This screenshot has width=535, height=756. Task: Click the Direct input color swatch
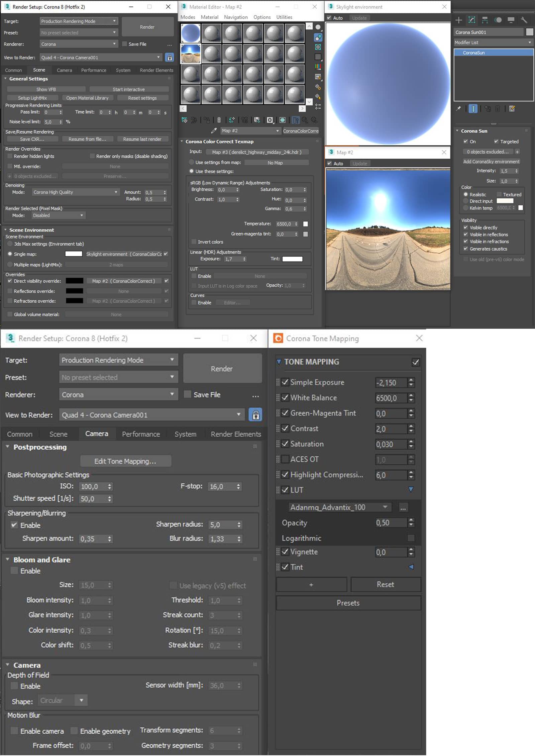pos(505,201)
